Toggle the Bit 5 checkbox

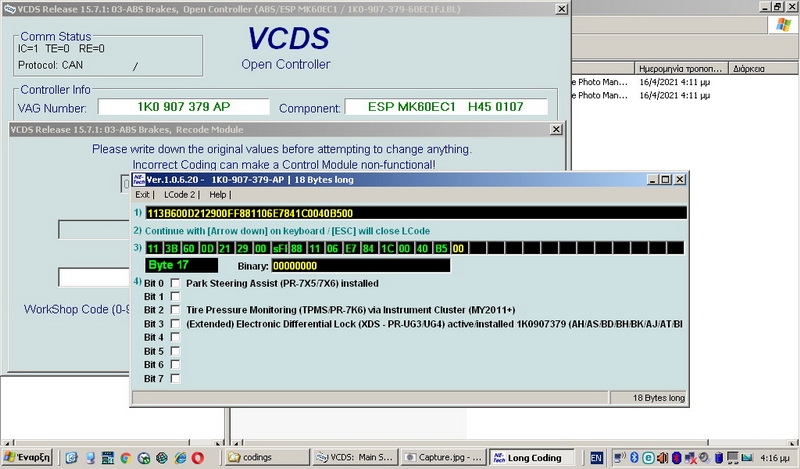pyautogui.click(x=175, y=351)
